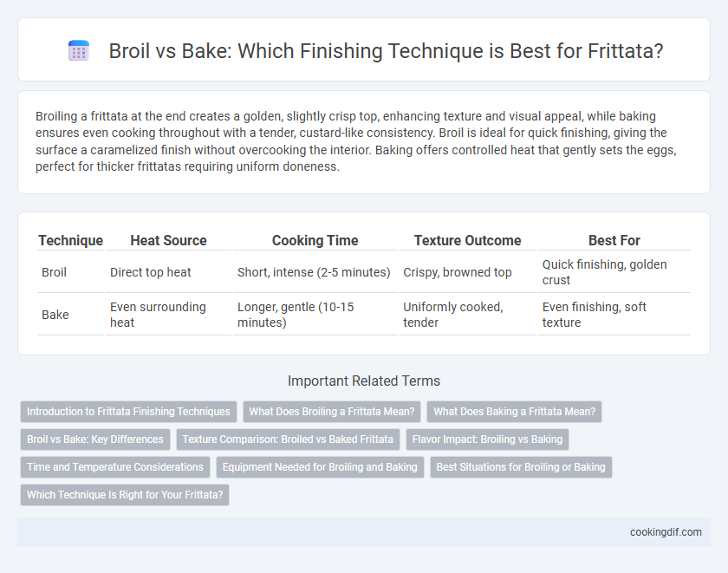Open Flavor Impact: Broiling vs Baking tag

487,440
